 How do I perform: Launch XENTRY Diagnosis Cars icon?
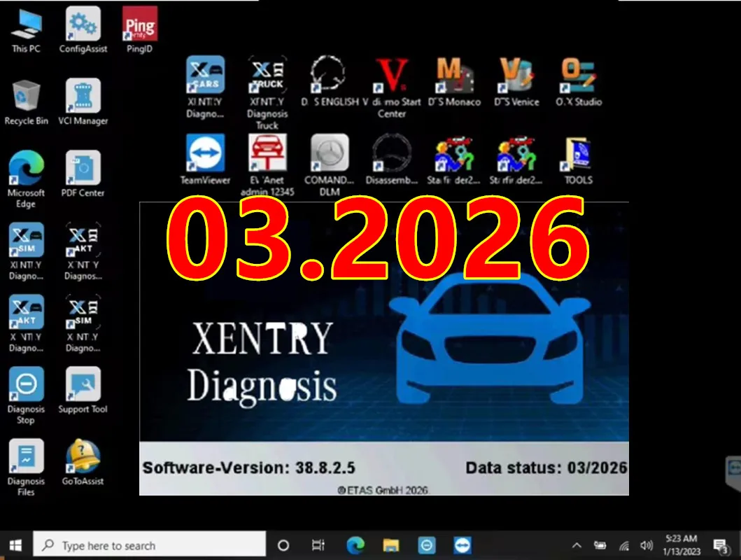point(205,87)
